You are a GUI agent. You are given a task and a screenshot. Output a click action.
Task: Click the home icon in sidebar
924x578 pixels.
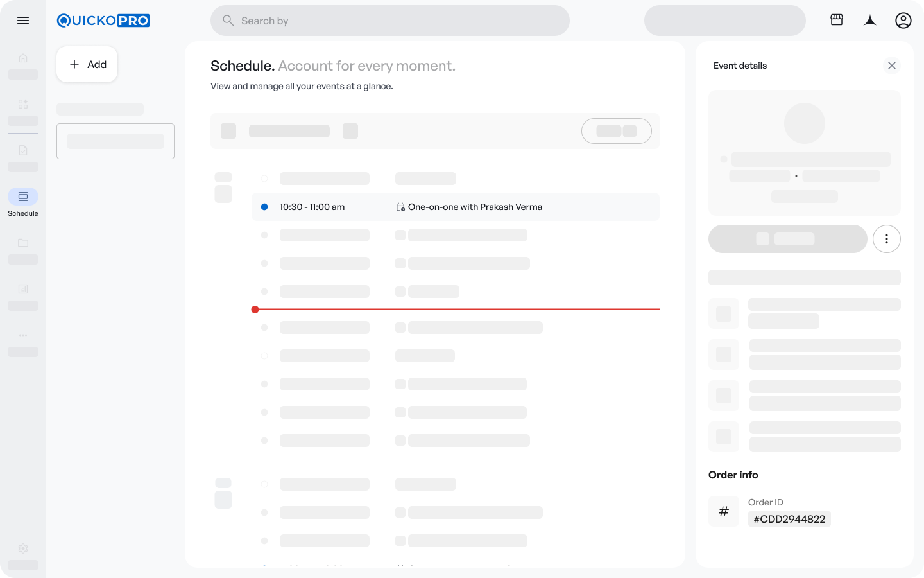click(x=23, y=58)
